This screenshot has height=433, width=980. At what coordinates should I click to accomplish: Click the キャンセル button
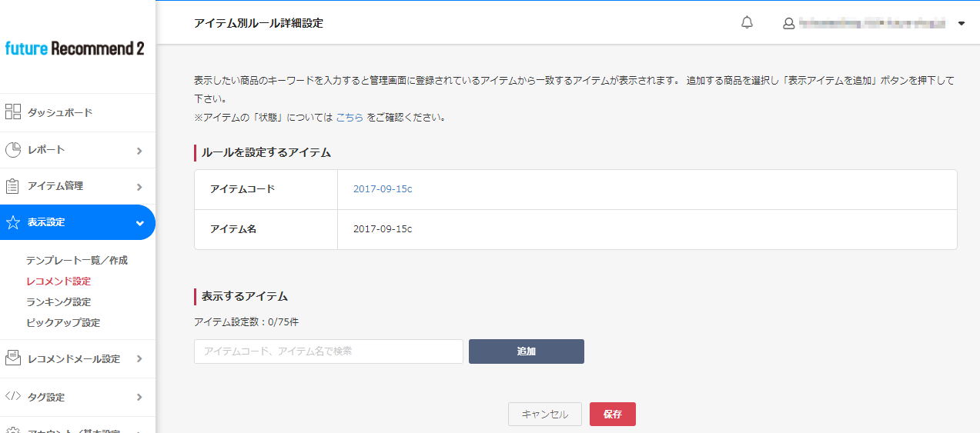click(545, 415)
